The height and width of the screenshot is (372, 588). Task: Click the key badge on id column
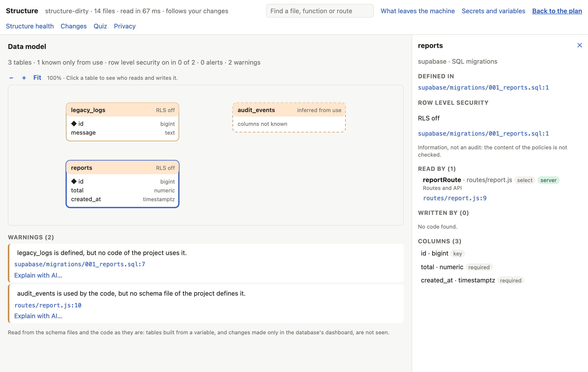457,254
